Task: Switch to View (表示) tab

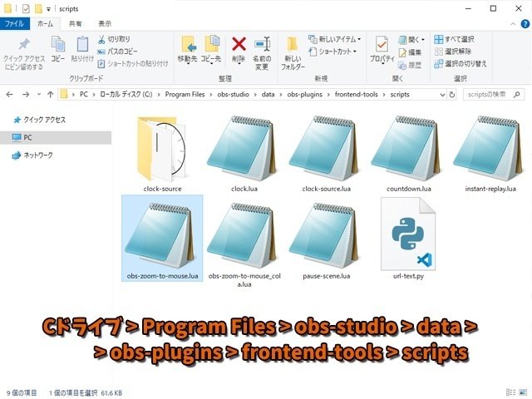Action: [x=105, y=24]
